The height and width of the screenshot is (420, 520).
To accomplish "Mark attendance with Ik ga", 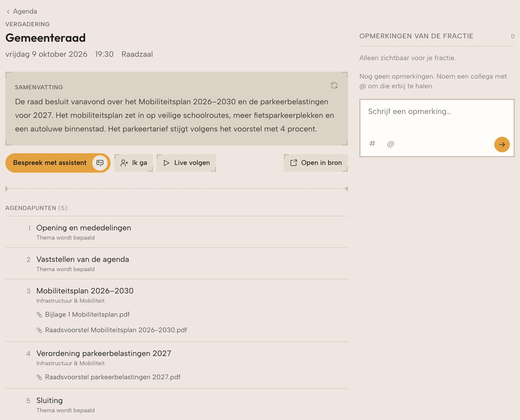I will coord(134,163).
